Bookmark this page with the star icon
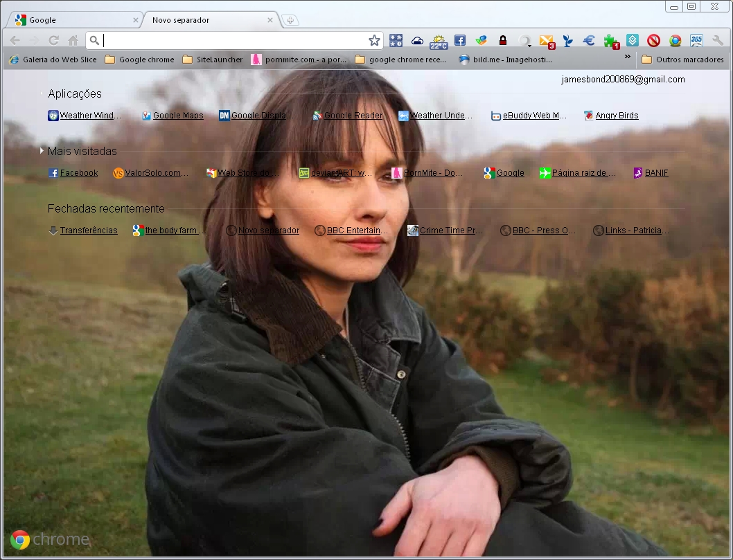733x560 pixels. pyautogui.click(x=374, y=41)
